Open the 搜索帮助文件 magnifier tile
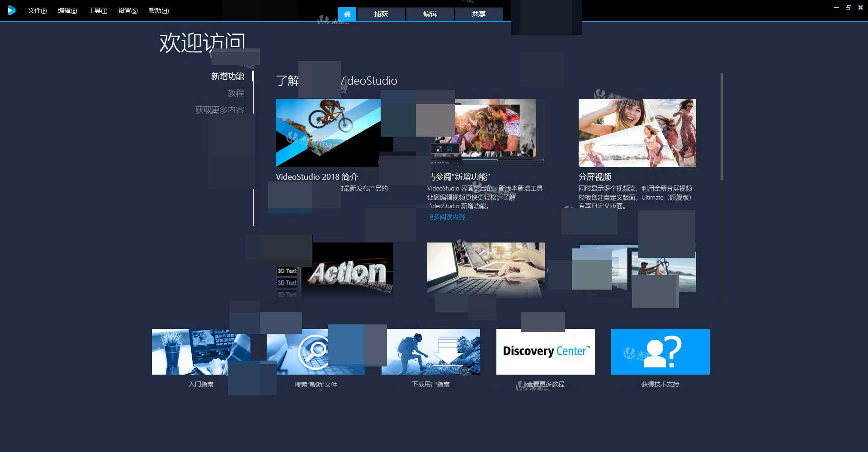Image resolution: width=868 pixels, height=452 pixels. click(316, 352)
